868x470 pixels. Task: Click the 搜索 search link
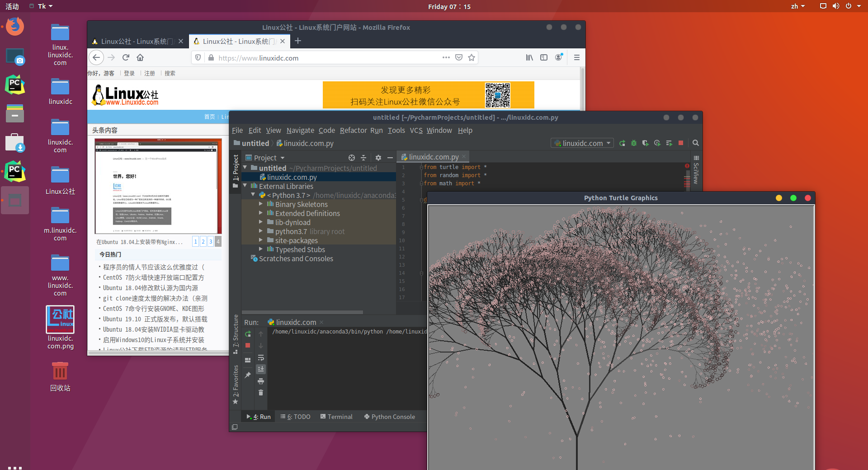(170, 73)
